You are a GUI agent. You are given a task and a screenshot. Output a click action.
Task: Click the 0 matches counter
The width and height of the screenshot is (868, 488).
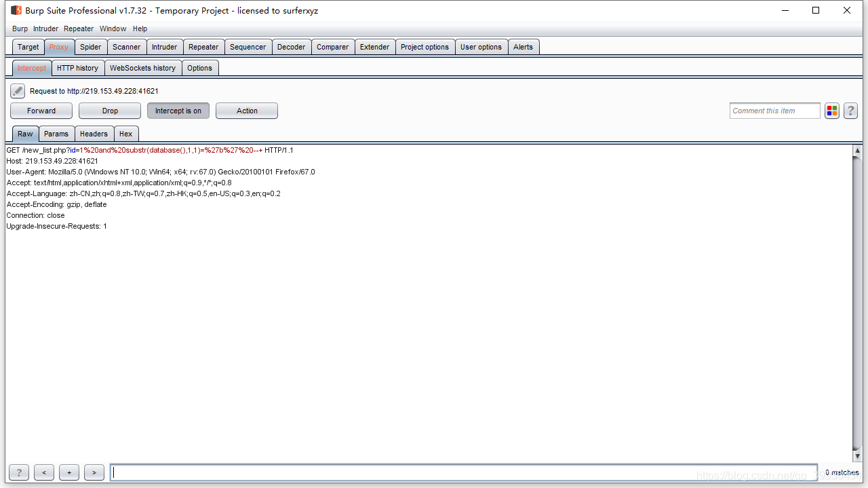pos(842,472)
